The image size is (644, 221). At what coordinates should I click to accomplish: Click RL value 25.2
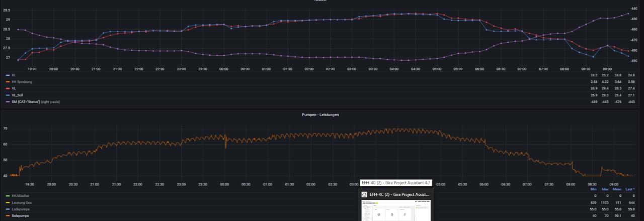[606, 75]
